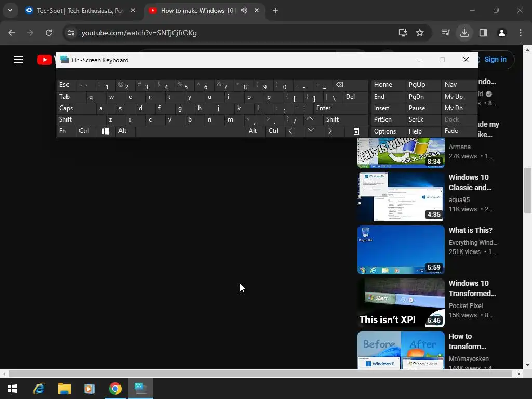This screenshot has width=532, height=399.
Task: Toggle the right Alt key on On-Screen Keyboard
Action: 256,131
